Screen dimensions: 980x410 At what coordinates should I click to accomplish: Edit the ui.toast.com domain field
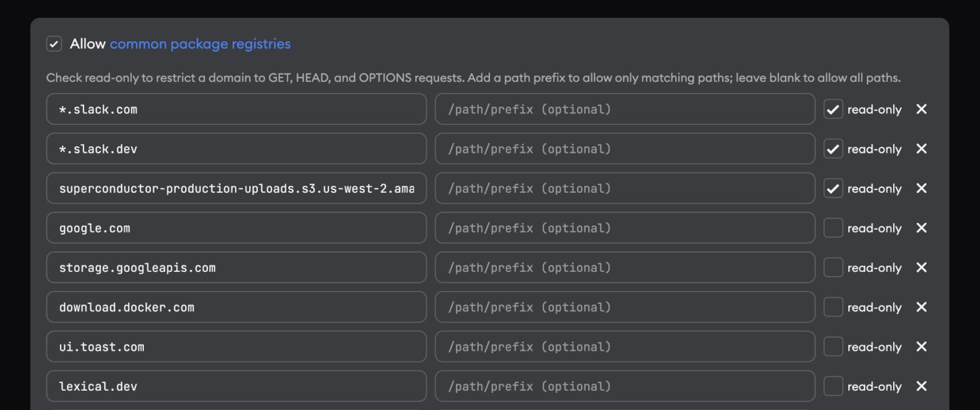tap(236, 347)
